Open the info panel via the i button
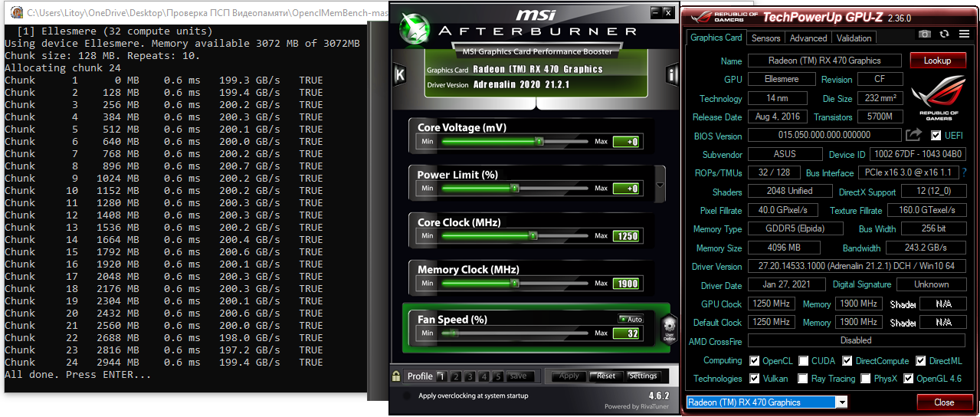Screen dimensions: 980x417 tap(673, 74)
